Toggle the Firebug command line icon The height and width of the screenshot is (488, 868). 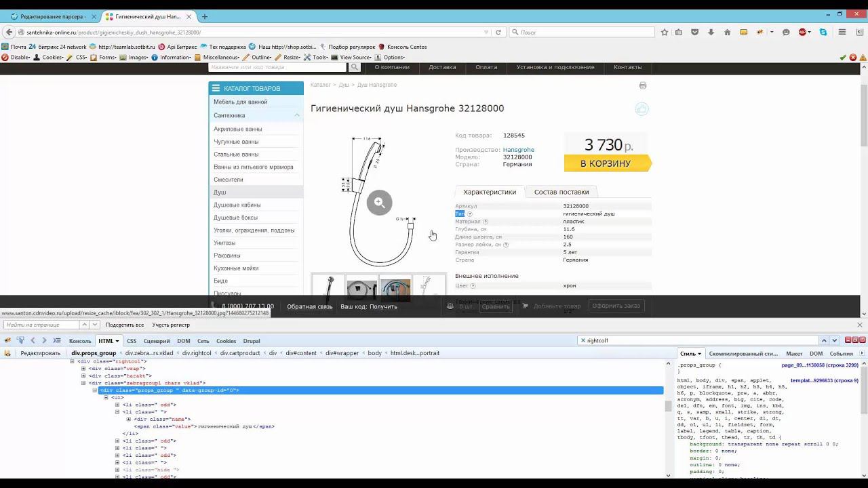coord(57,340)
